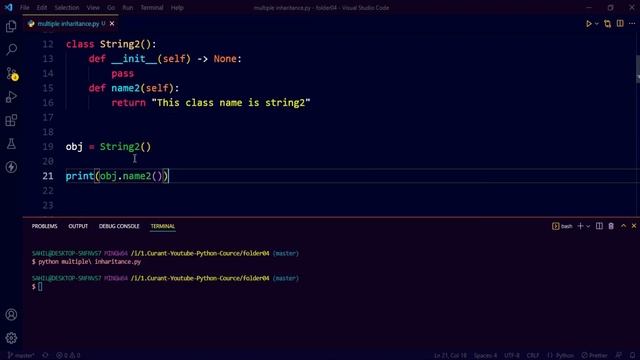Open the Selection menu
The width and height of the screenshot is (640, 360).
click(67, 7)
